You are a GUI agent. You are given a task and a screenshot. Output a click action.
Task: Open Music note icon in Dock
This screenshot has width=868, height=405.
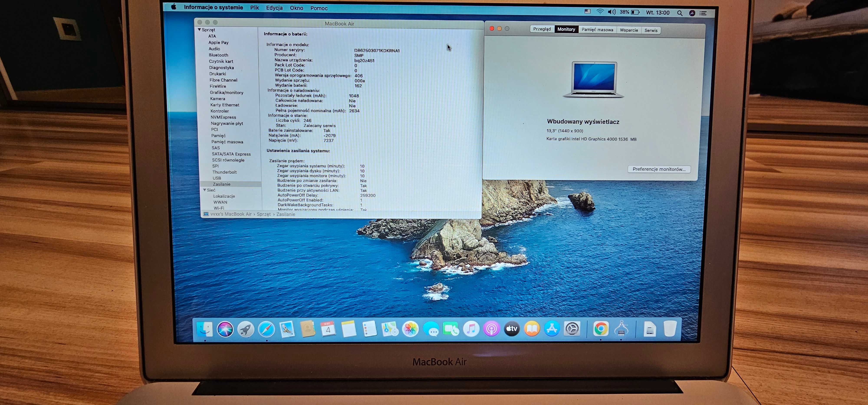pyautogui.click(x=471, y=329)
